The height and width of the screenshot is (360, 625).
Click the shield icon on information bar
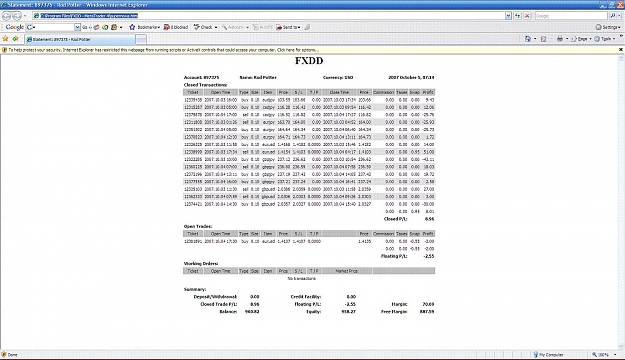click(4, 50)
